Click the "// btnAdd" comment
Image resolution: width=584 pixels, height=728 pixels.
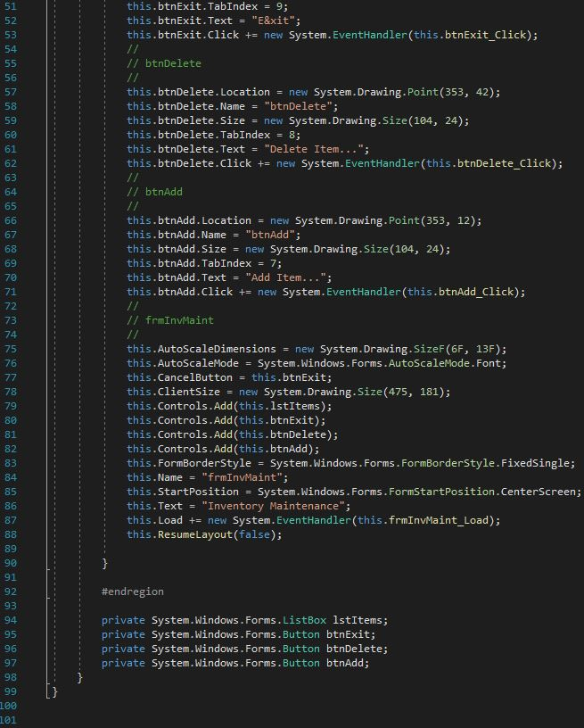(155, 192)
